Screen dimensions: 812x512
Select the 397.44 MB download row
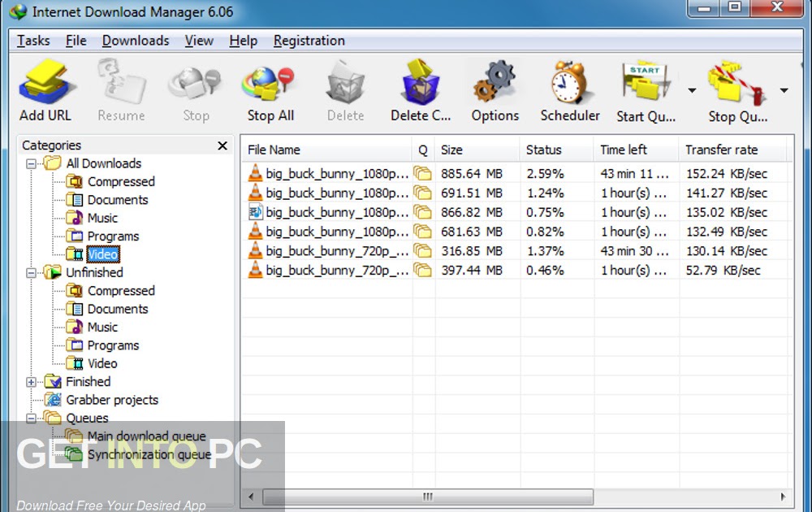coord(516,270)
